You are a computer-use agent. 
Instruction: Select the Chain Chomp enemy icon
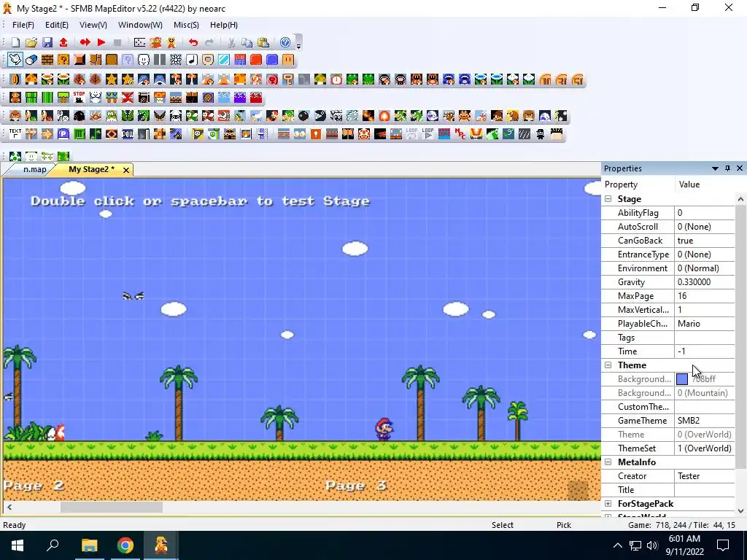320,116
